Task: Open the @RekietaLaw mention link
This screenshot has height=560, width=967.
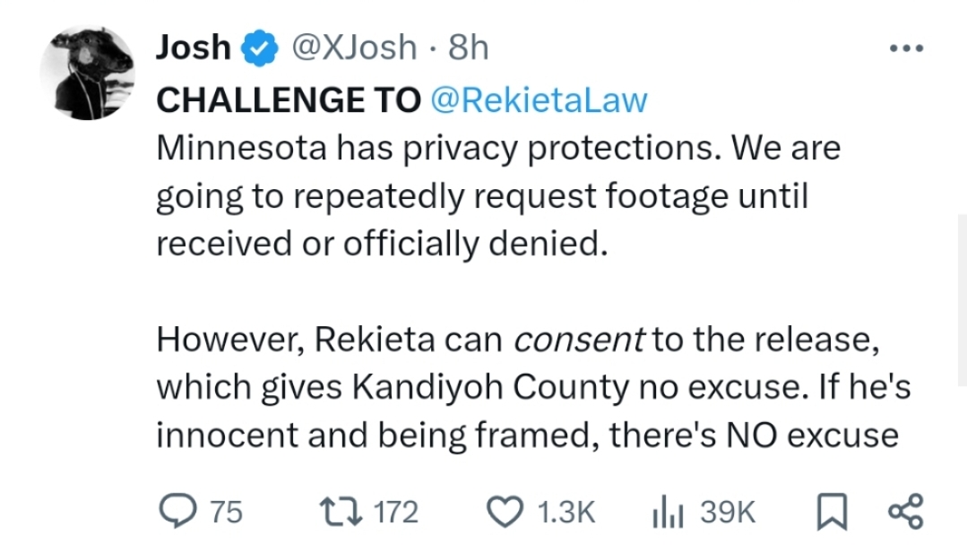Action: coord(539,101)
